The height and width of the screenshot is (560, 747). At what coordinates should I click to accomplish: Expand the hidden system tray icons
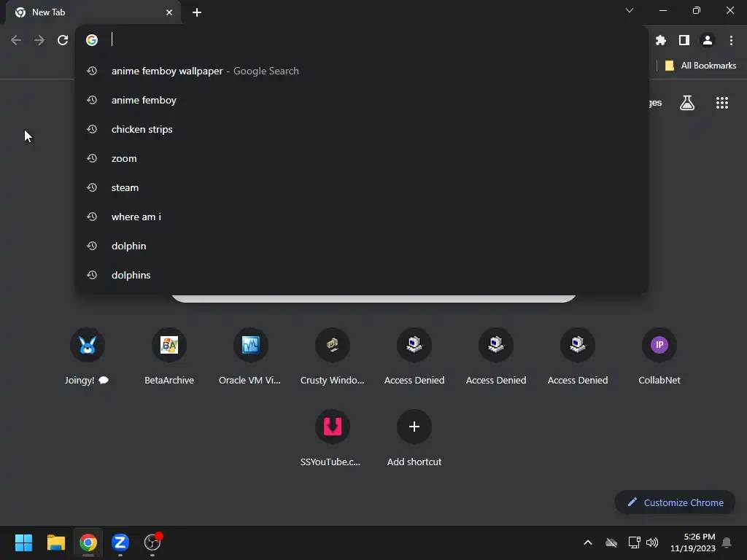(588, 542)
